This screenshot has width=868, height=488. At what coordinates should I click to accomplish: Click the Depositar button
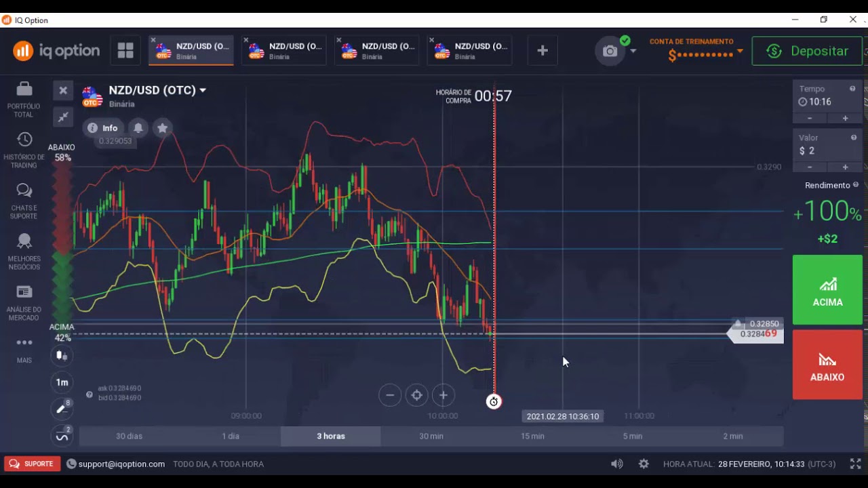[x=807, y=51]
